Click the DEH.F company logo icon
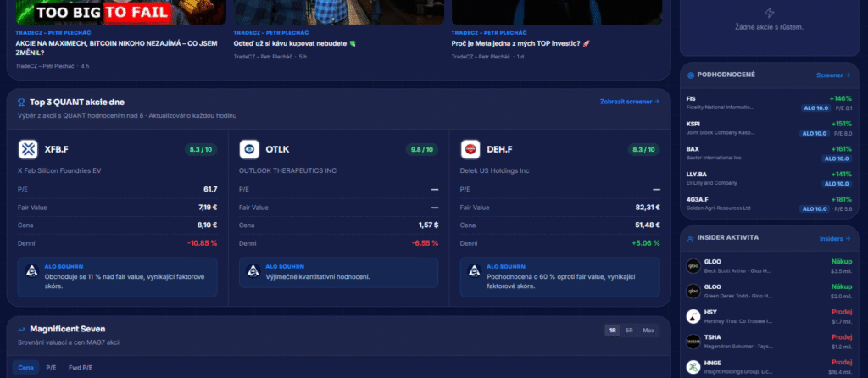Image resolution: width=868 pixels, height=378 pixels. [470, 149]
